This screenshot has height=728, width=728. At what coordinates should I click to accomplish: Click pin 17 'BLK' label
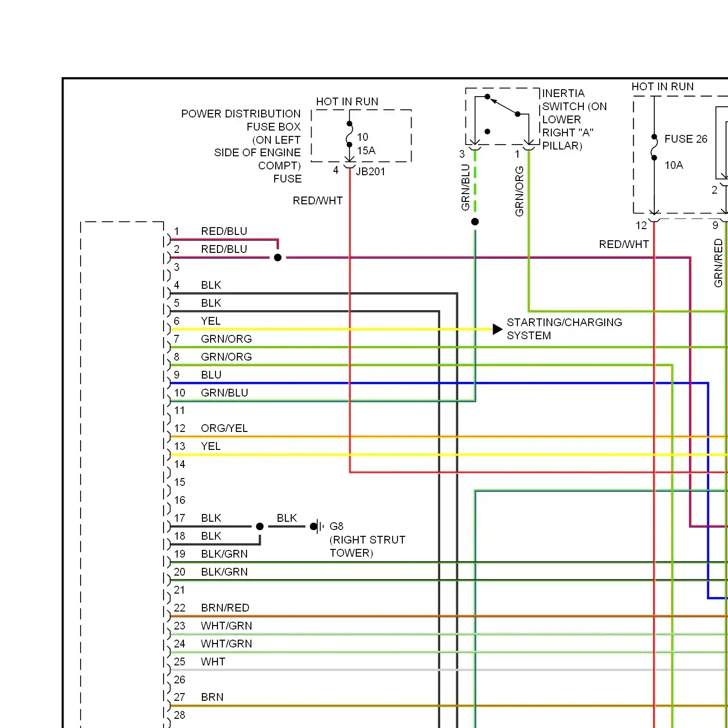click(x=211, y=518)
